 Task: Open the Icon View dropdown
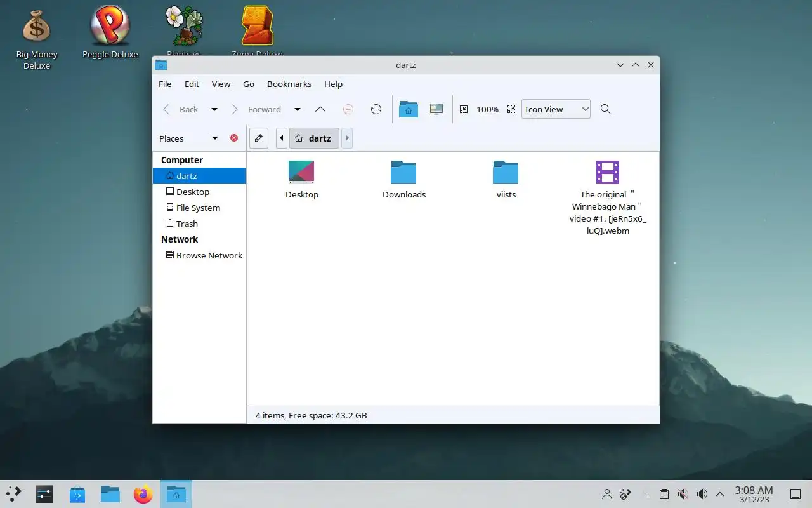click(556, 109)
